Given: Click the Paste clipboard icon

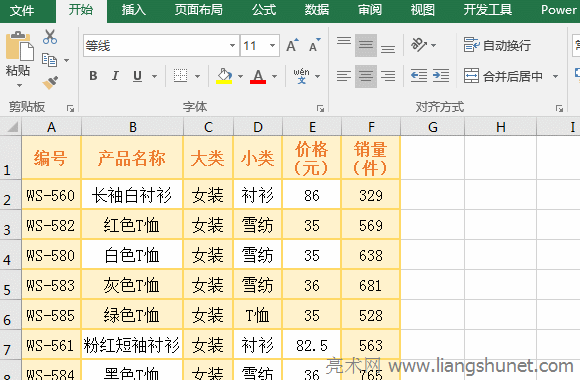Looking at the screenshot, I should pyautogui.click(x=19, y=46).
